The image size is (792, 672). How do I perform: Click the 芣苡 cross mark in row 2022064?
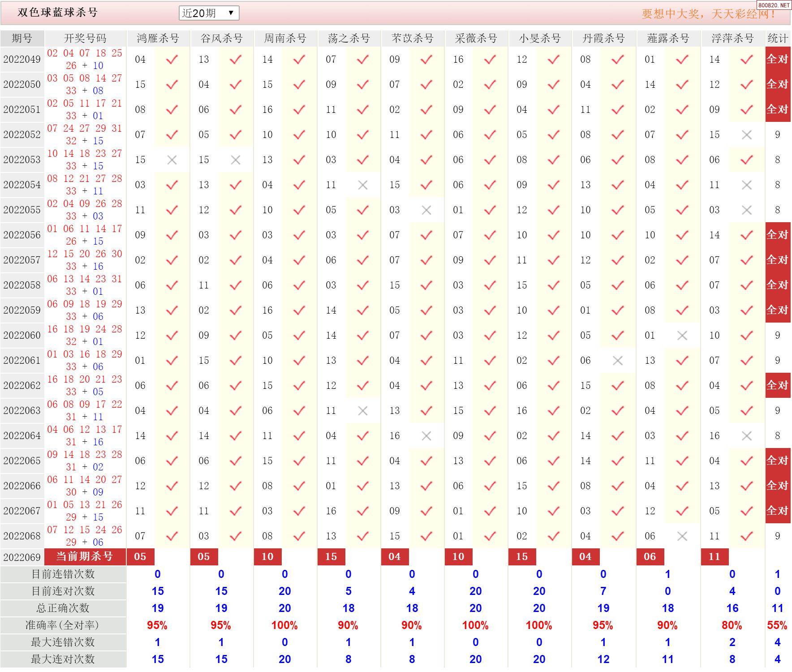point(426,436)
